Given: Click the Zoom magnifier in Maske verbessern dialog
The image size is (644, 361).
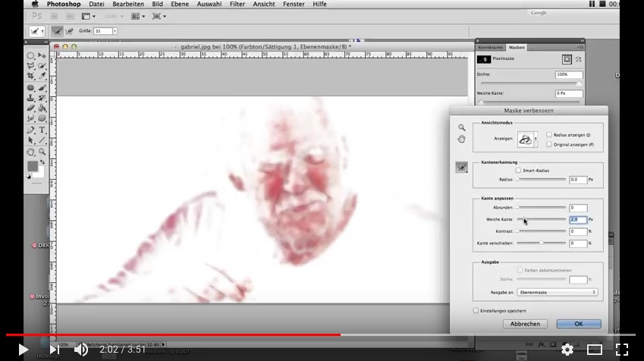Looking at the screenshot, I should coord(461,127).
